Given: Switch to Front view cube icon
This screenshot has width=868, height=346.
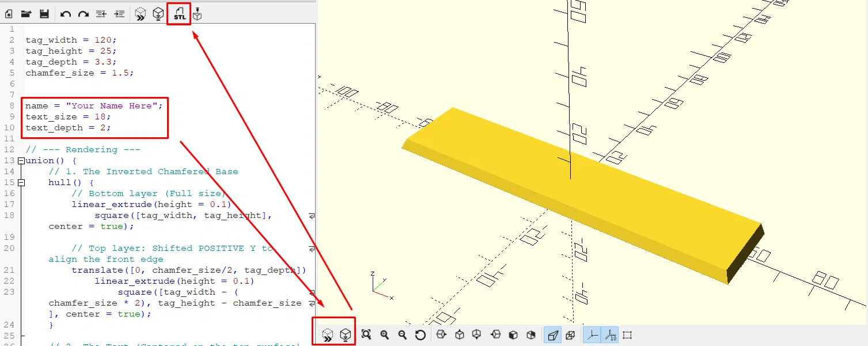Looking at the screenshot, I should (x=513, y=335).
